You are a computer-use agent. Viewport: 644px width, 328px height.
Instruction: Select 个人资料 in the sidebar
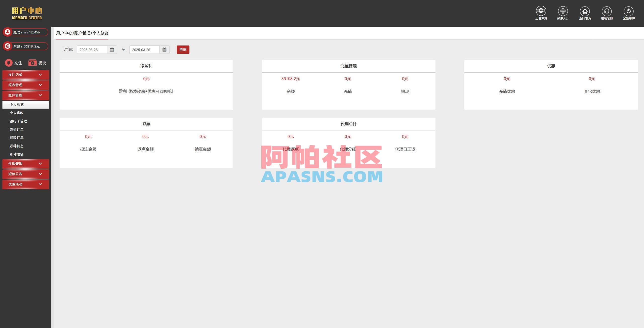point(17,113)
